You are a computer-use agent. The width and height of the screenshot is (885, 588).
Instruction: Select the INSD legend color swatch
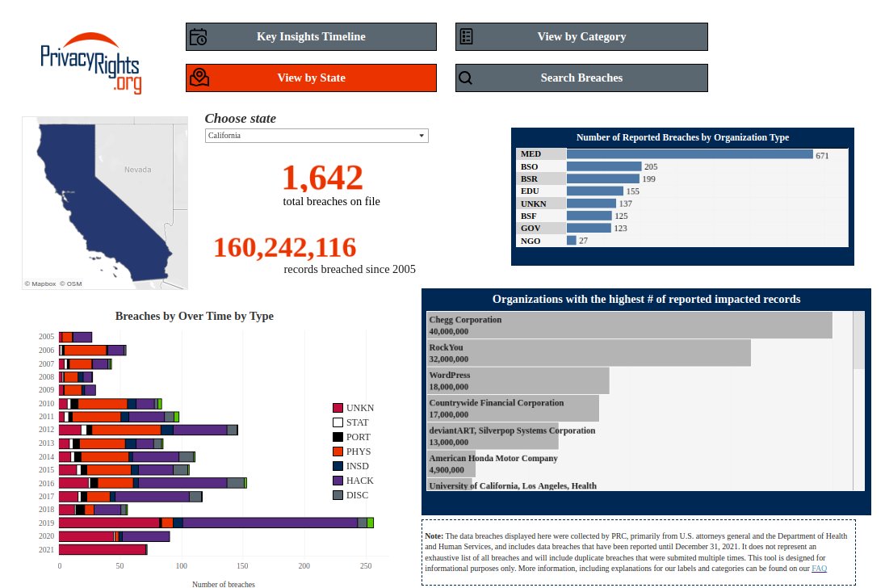point(338,466)
